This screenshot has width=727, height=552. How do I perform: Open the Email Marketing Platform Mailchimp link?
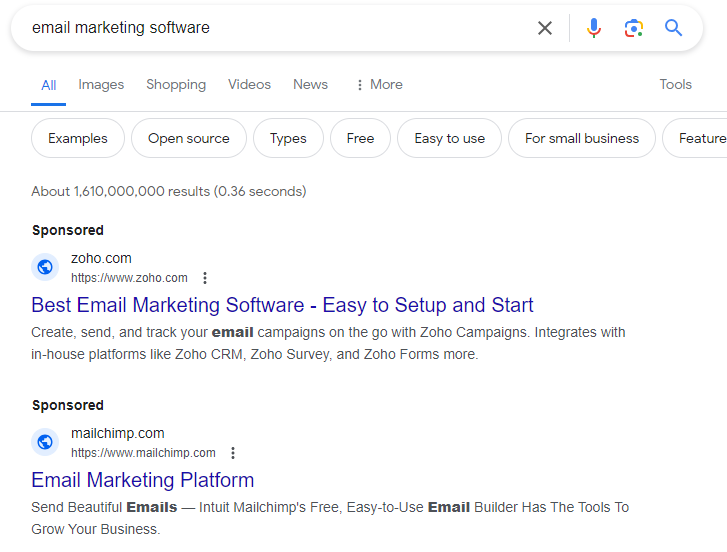(143, 480)
